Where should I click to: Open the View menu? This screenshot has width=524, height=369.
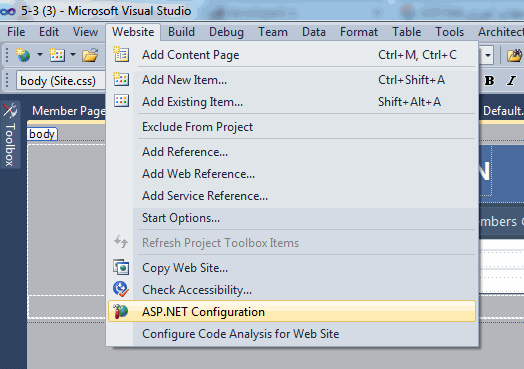coord(86,32)
